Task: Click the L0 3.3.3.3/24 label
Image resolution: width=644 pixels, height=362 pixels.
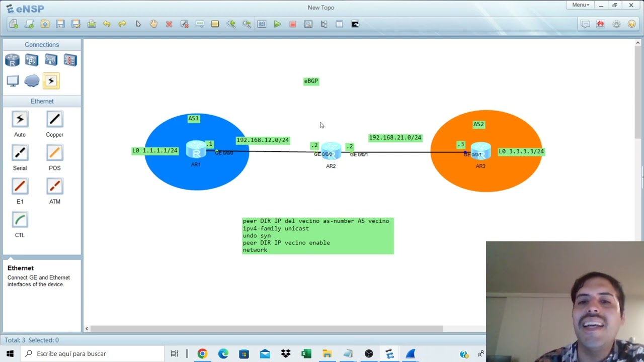Action: tap(521, 151)
